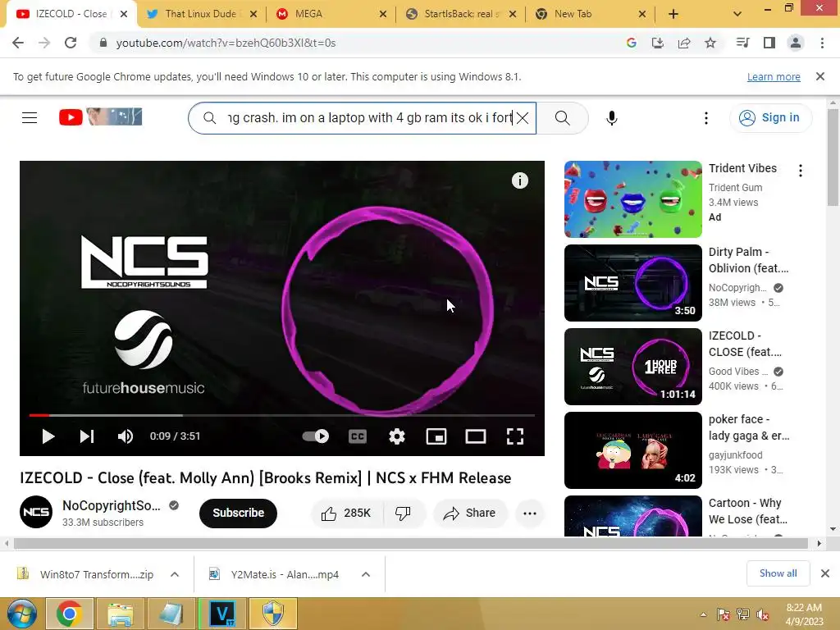Image resolution: width=840 pixels, height=630 pixels.
Task: Open Dirty Palm - Oblivion video thumbnail
Action: pos(632,282)
